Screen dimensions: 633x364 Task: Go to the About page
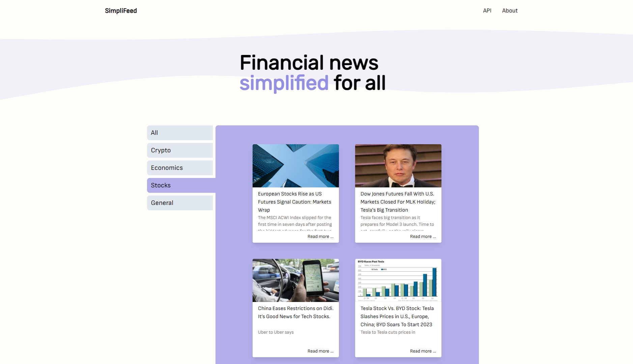point(510,11)
